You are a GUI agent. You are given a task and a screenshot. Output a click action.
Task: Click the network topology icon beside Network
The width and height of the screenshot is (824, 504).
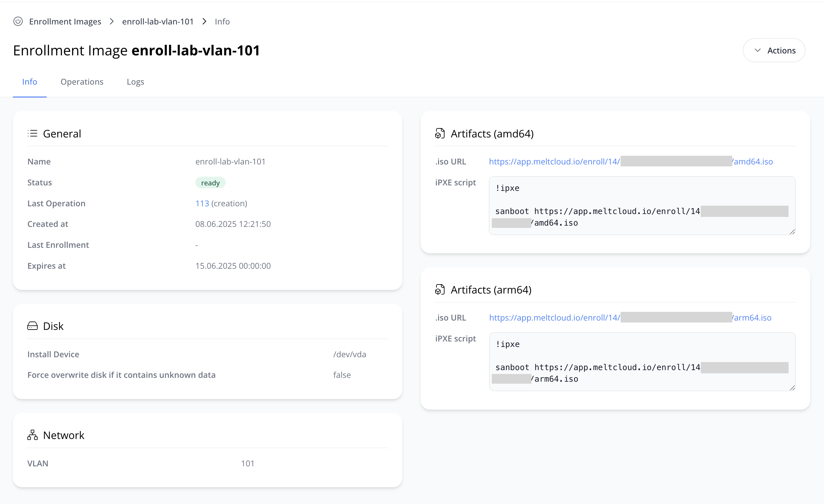(x=33, y=435)
